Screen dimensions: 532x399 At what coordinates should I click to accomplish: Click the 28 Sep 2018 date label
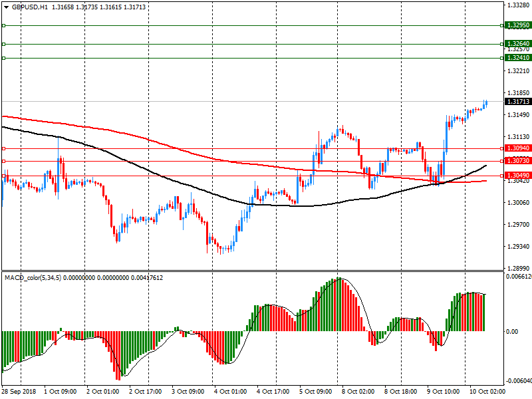(18, 392)
